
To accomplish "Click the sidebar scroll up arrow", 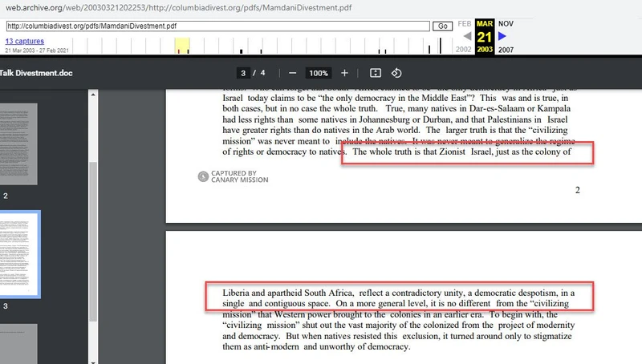I will pyautogui.click(x=93, y=95).
